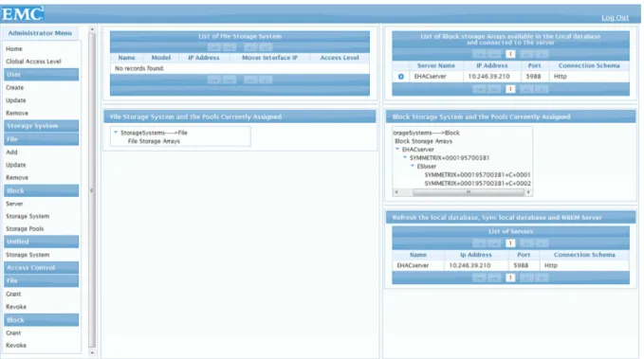Select Update under Storage System File section
644x359 pixels.
pyautogui.click(x=15, y=165)
